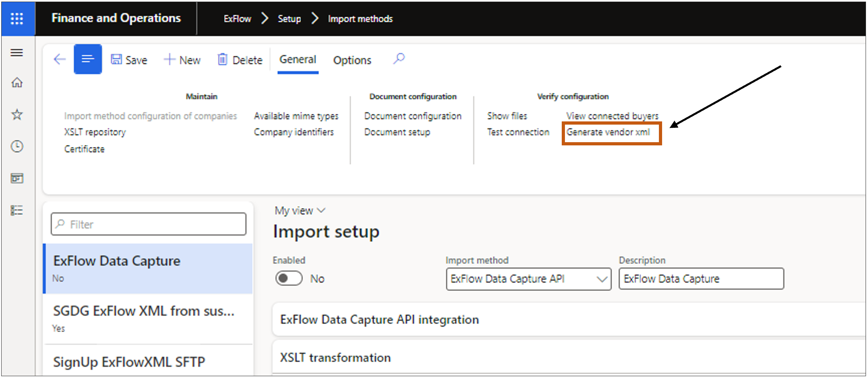Screen dimensions: 868x379
Task: Click View connected buyers
Action: [x=612, y=116]
